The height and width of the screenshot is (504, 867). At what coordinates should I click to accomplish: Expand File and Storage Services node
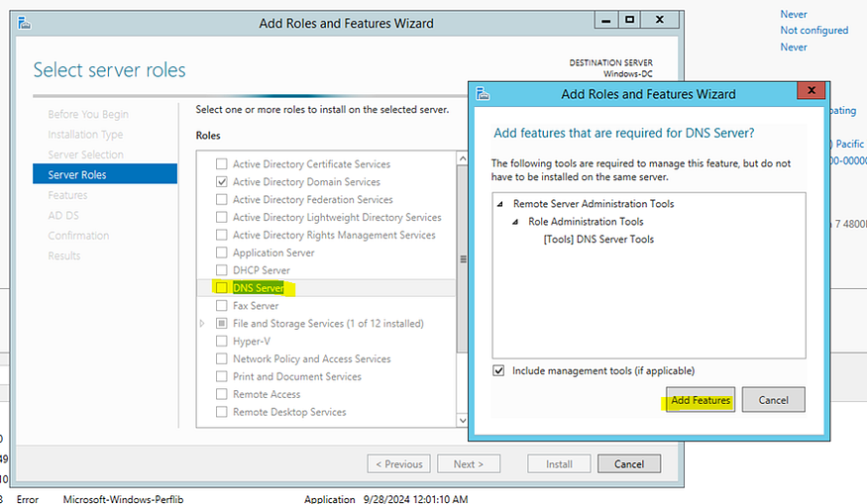(x=202, y=323)
